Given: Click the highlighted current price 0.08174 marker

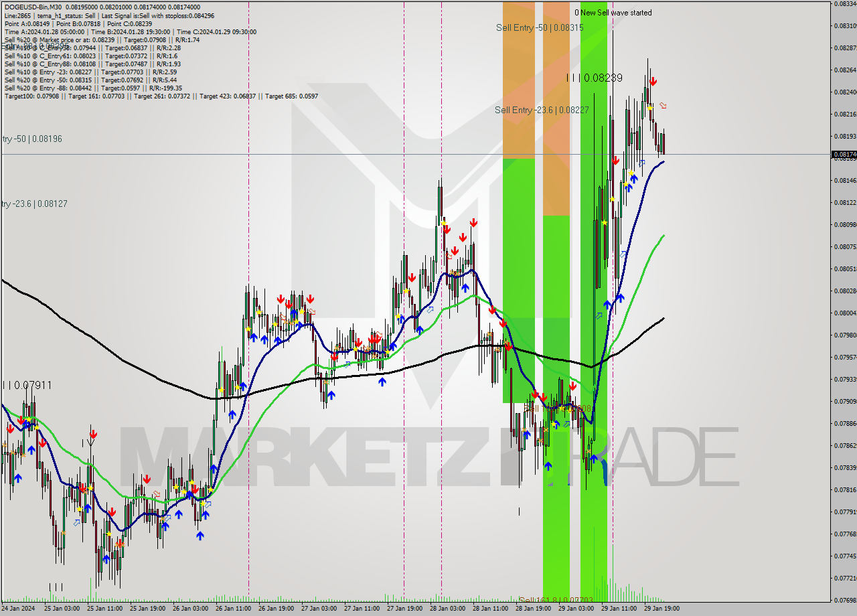Looking at the screenshot, I should click(844, 155).
